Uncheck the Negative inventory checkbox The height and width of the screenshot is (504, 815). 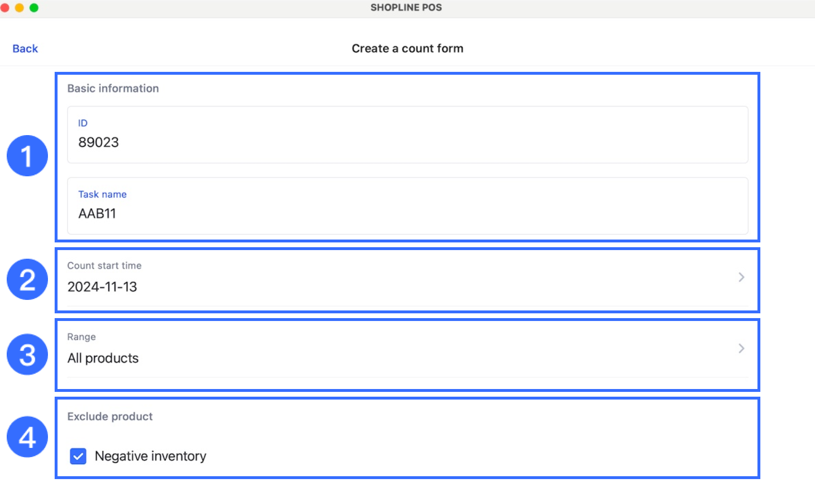(78, 456)
